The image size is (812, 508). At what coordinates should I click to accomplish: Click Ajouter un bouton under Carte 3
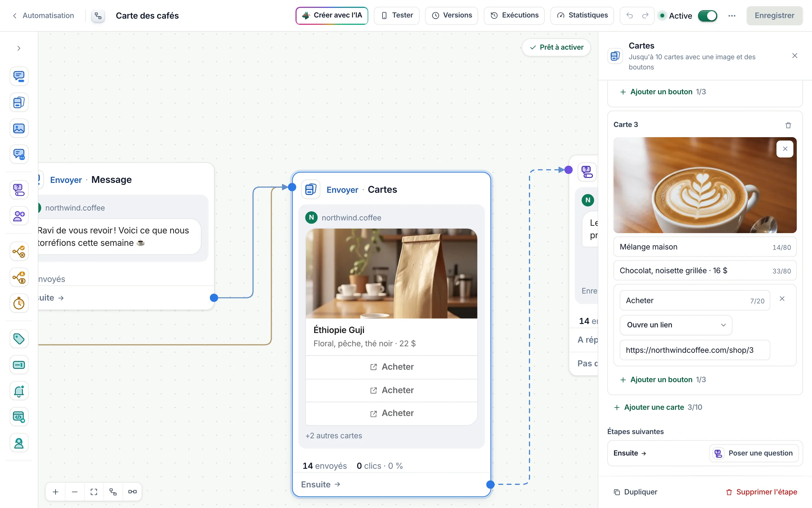[663, 380]
